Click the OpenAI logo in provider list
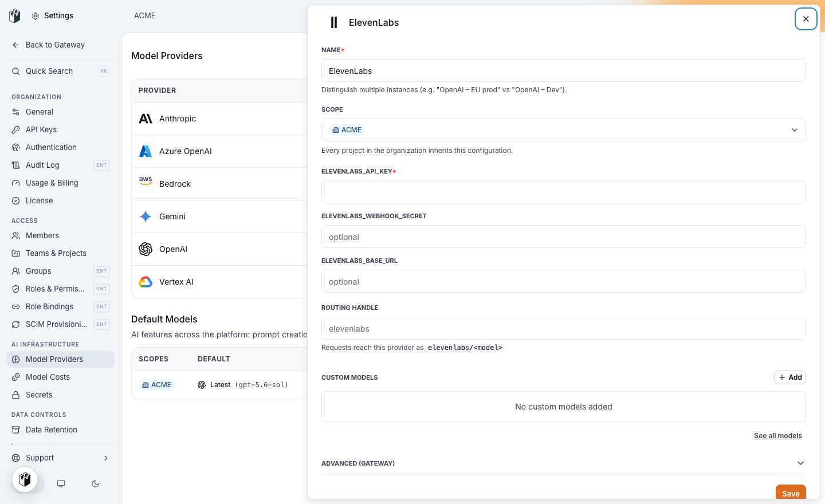The image size is (825, 504). pos(146,249)
